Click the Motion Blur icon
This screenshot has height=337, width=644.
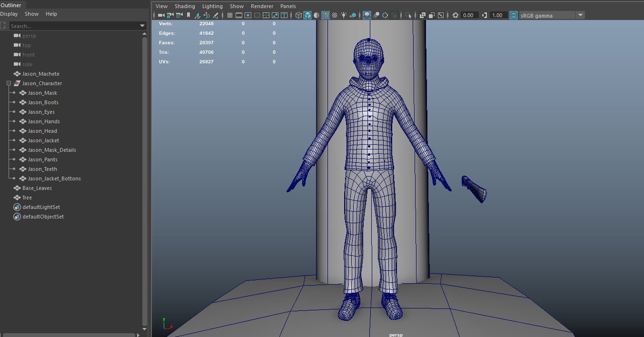(x=377, y=15)
